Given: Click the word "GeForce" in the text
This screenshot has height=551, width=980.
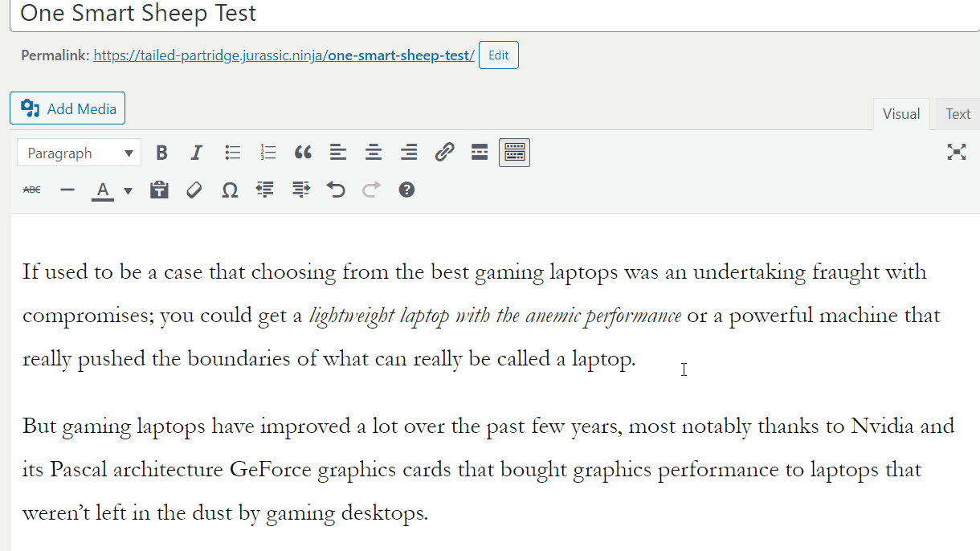Looking at the screenshot, I should click(271, 469).
